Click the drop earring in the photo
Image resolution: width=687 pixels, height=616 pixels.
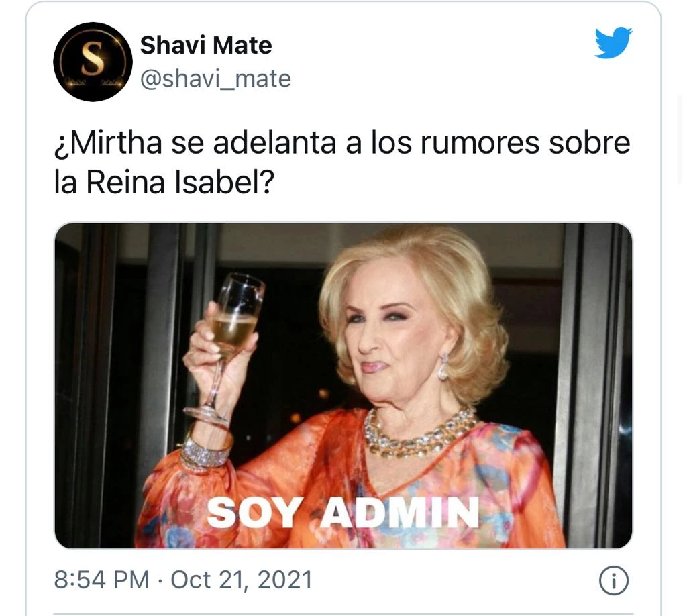444,366
